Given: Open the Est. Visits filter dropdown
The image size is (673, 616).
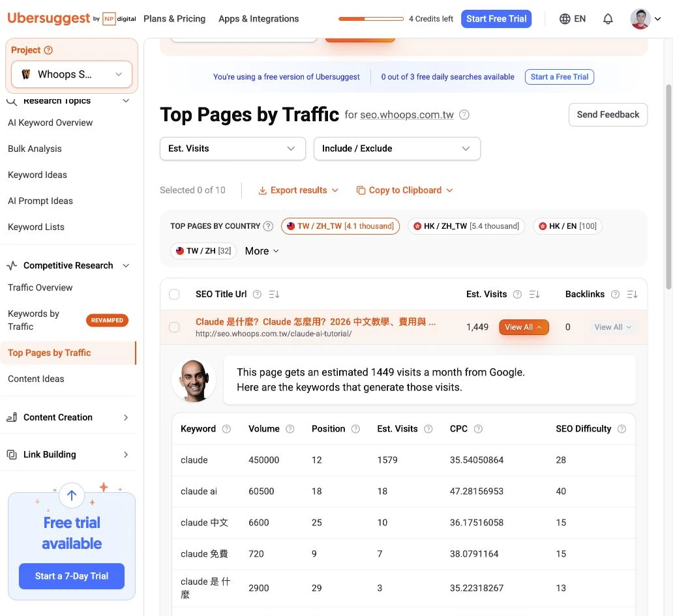Looking at the screenshot, I should [233, 149].
